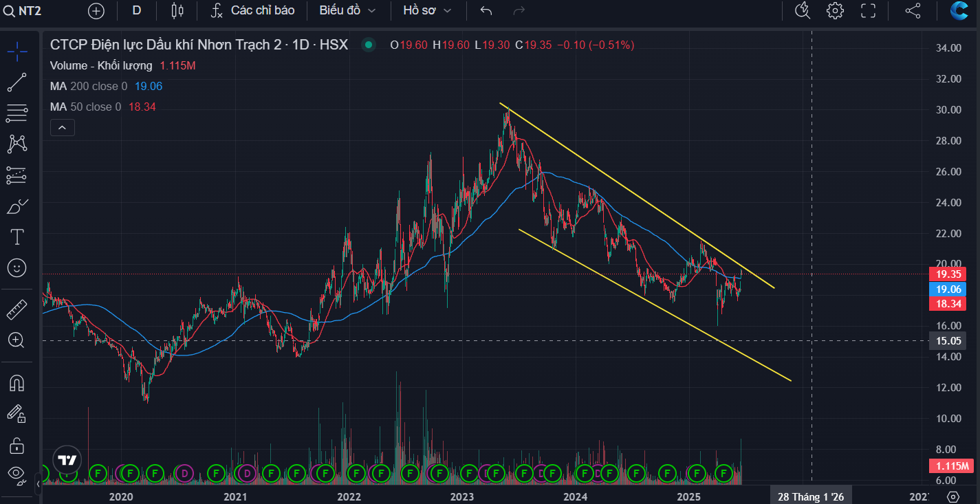Toggle magnet mode for drawings
Viewport: 980px width, 504px height.
click(17, 382)
